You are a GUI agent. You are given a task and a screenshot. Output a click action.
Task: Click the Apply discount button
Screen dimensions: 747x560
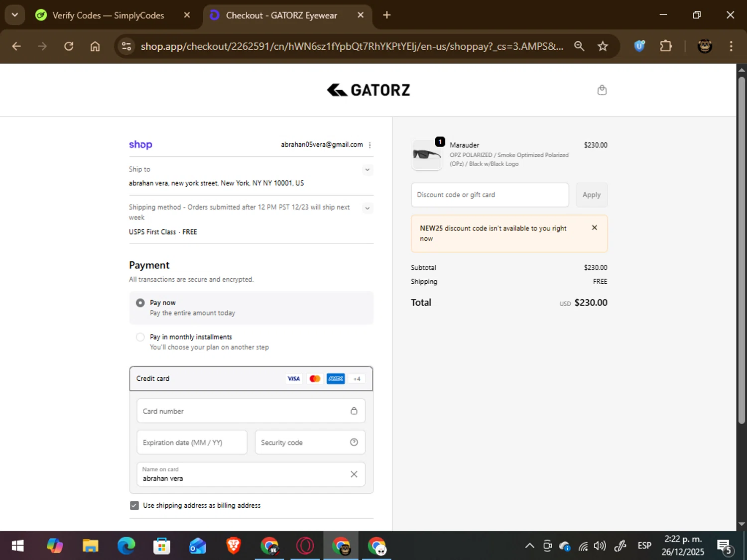click(592, 195)
